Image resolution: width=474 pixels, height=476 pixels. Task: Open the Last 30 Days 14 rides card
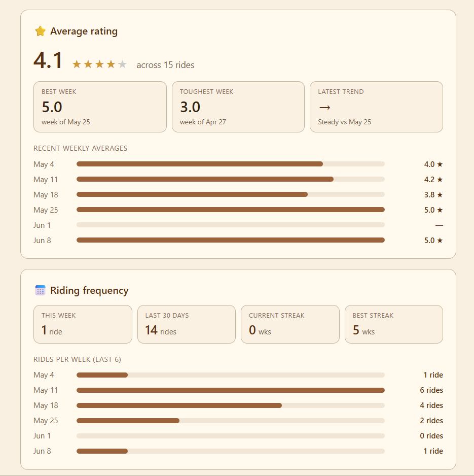[187, 324]
